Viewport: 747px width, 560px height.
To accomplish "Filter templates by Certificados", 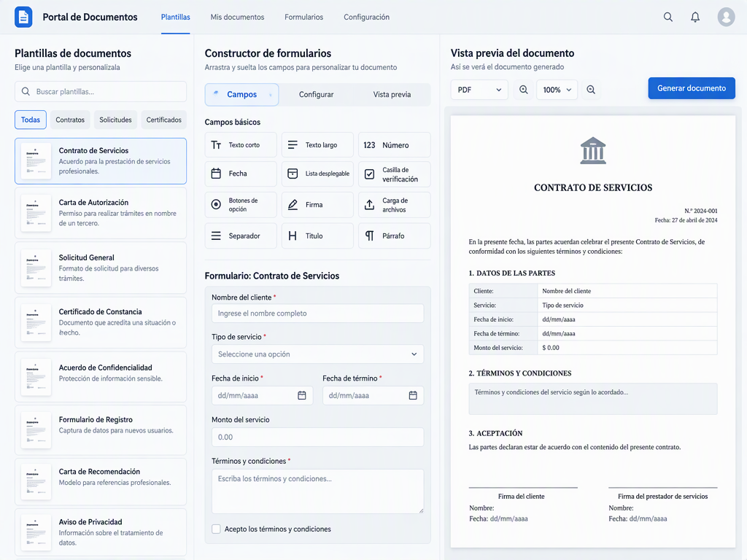I will pos(164,120).
